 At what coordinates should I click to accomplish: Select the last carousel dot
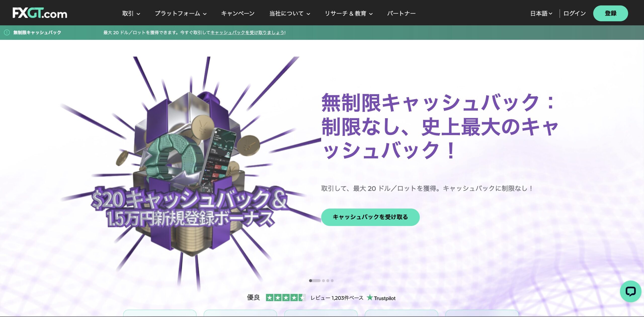tap(332, 281)
